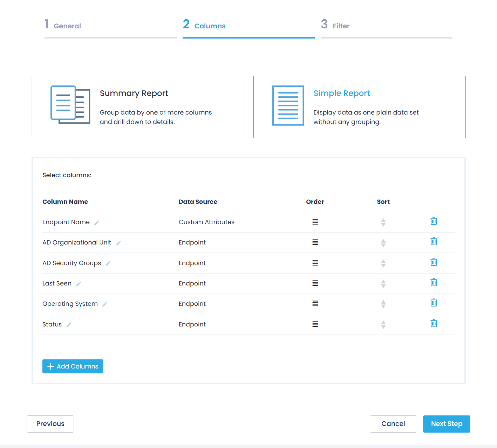Go back using the Previous button

tap(50, 424)
